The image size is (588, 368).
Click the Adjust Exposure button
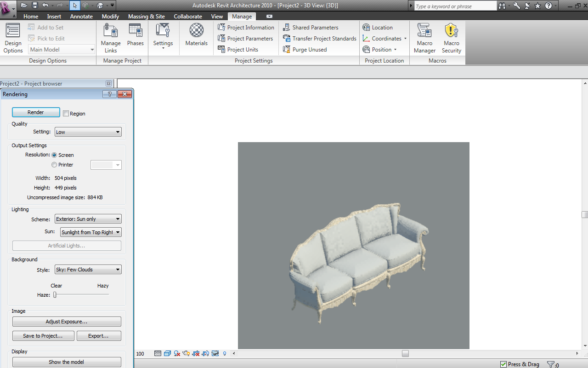point(67,322)
